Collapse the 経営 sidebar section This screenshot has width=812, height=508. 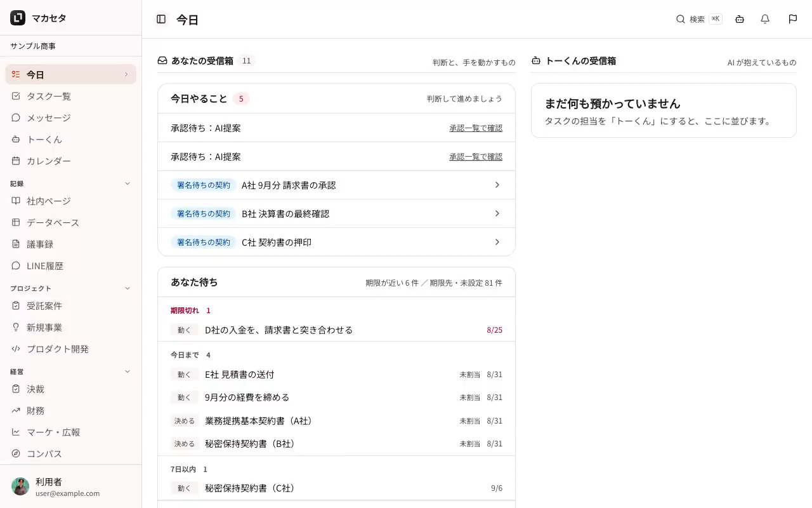(127, 371)
